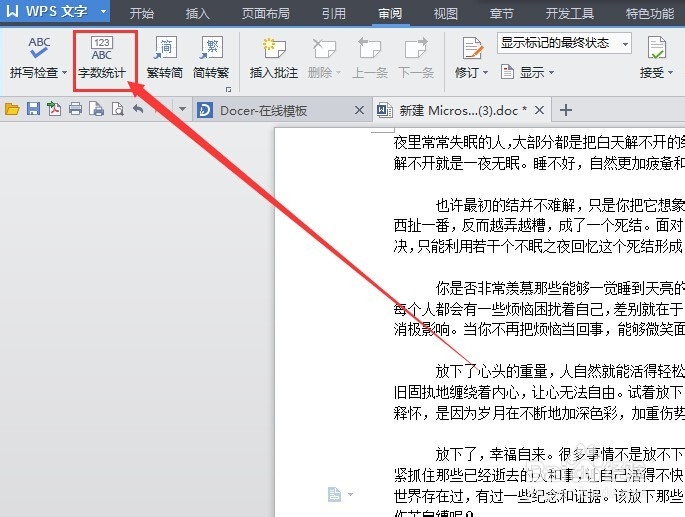Viewport: 685px width, 517px height.
Task: Go to previous comment (上一条)
Action: [x=370, y=58]
